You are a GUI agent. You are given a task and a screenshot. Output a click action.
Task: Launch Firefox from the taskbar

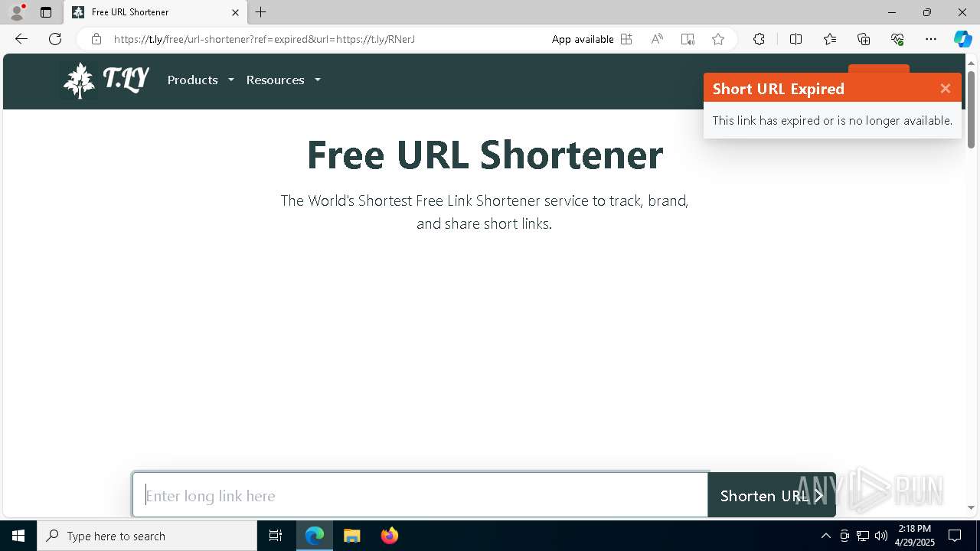point(390,536)
